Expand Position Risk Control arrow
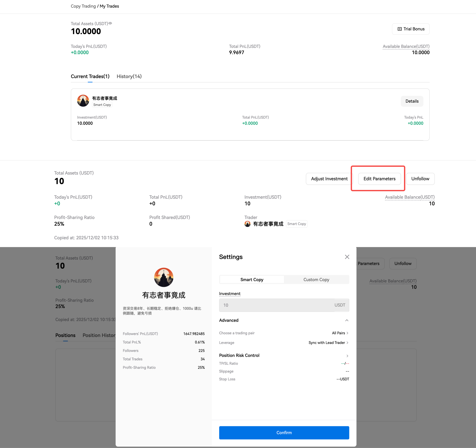476x448 pixels. coord(347,356)
